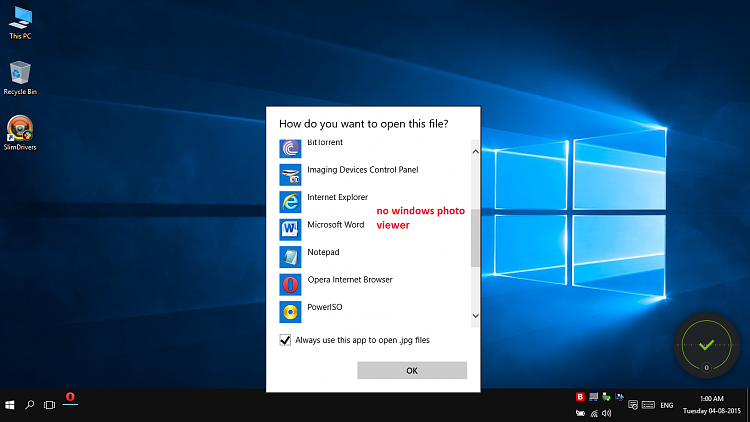The width and height of the screenshot is (750, 422).
Task: Uncheck Always use this app for .jpg
Action: (285, 340)
